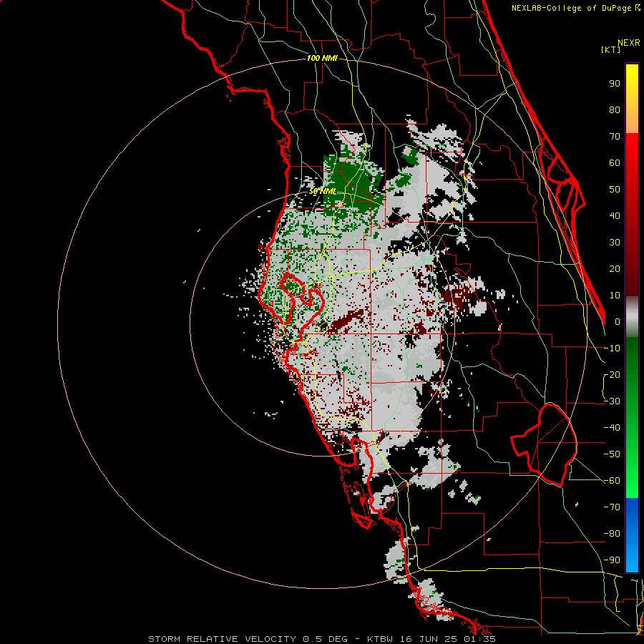Select the 100 NMI range ring label
Viewport: 644px width, 644px height.
click(x=322, y=59)
